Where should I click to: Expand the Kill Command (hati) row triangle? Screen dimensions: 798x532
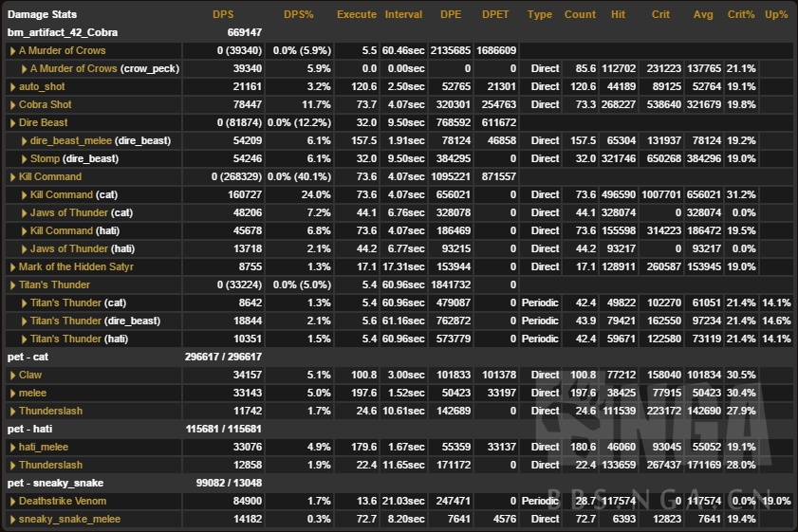coord(24,230)
